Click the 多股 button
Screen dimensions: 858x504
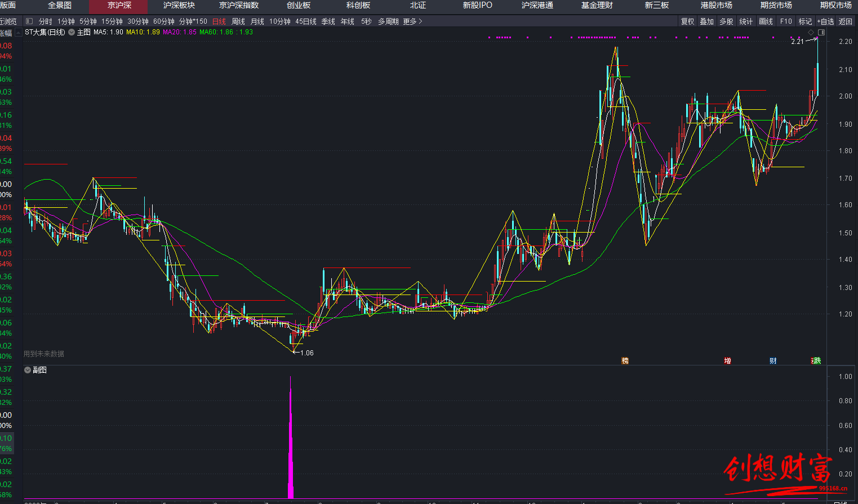[726, 21]
